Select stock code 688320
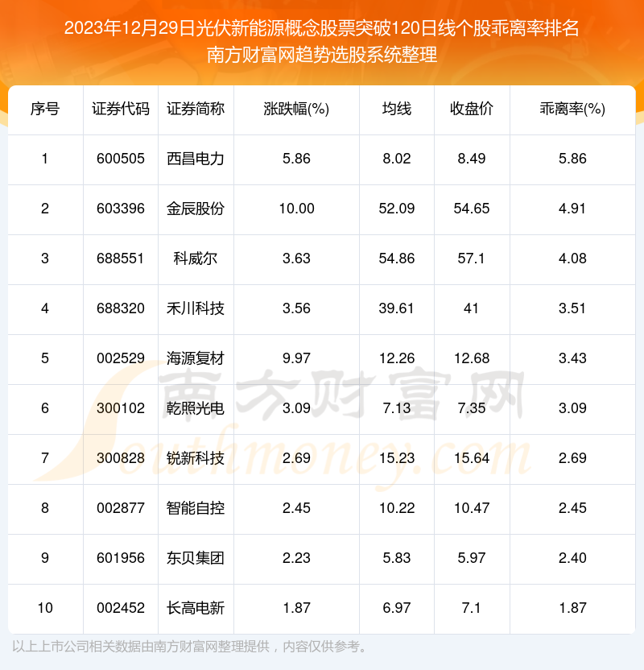This screenshot has width=644, height=670. point(121,308)
